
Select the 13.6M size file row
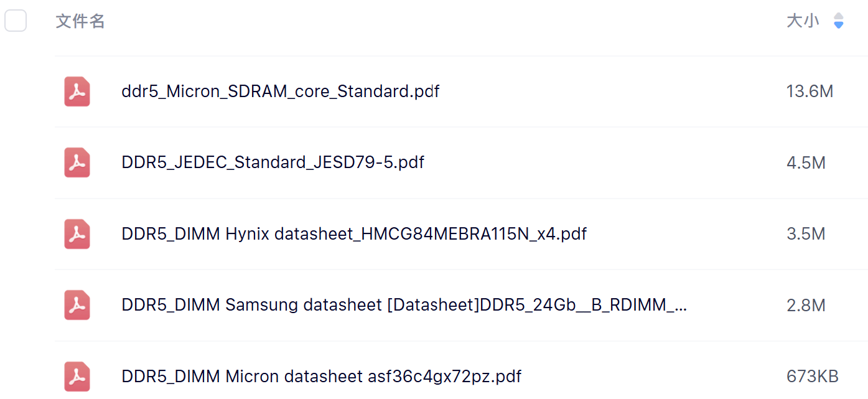(809, 92)
